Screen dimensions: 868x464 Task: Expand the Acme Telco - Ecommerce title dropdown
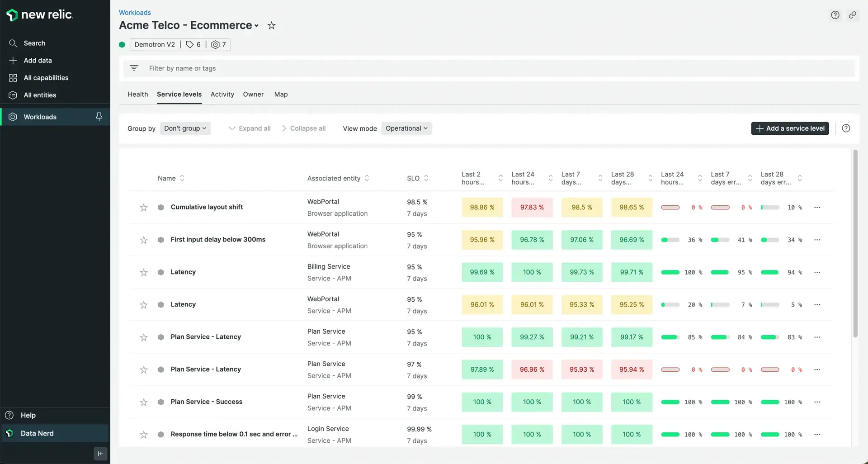(x=256, y=26)
